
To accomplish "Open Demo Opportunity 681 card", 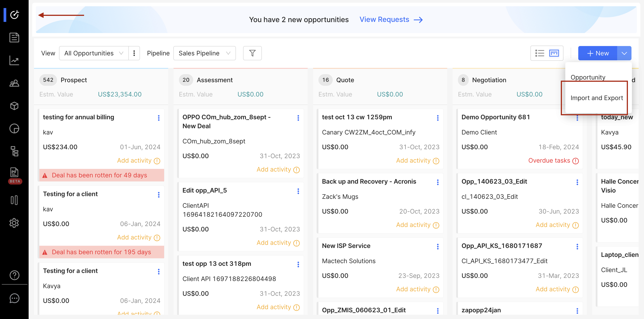I will [496, 117].
